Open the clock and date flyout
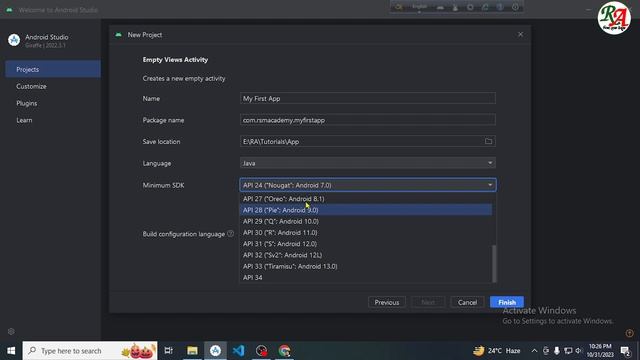Screen dimensions: 640x360 [x=600, y=351]
